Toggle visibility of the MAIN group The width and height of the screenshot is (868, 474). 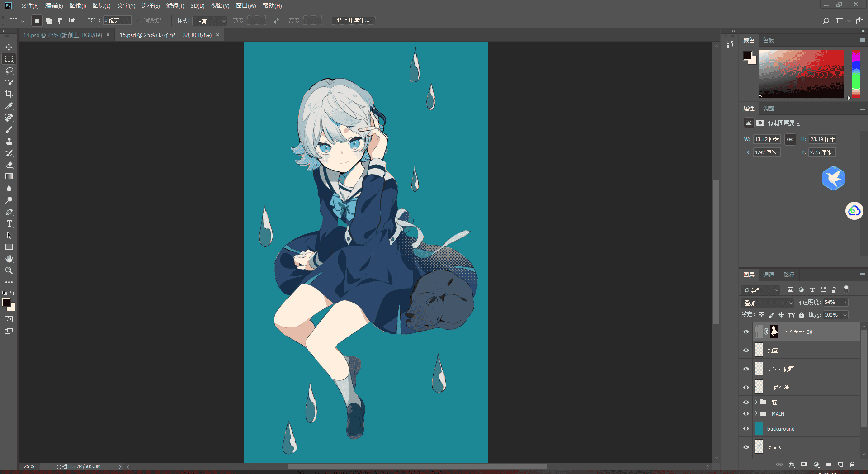tap(746, 413)
